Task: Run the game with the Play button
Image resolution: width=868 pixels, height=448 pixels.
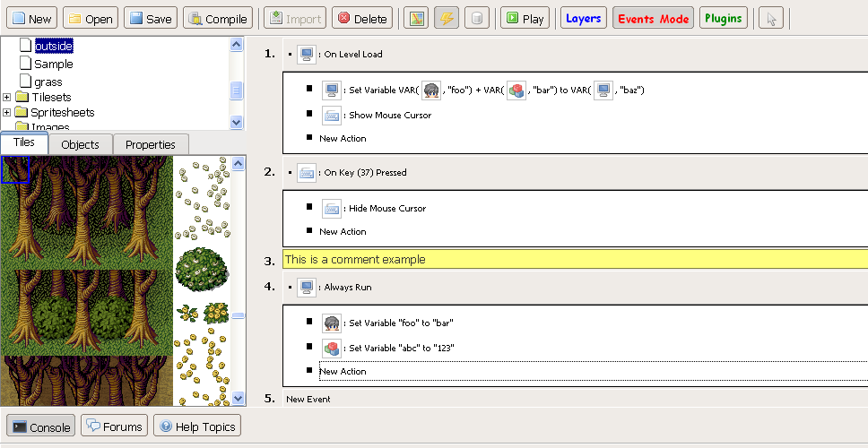Action: point(525,18)
